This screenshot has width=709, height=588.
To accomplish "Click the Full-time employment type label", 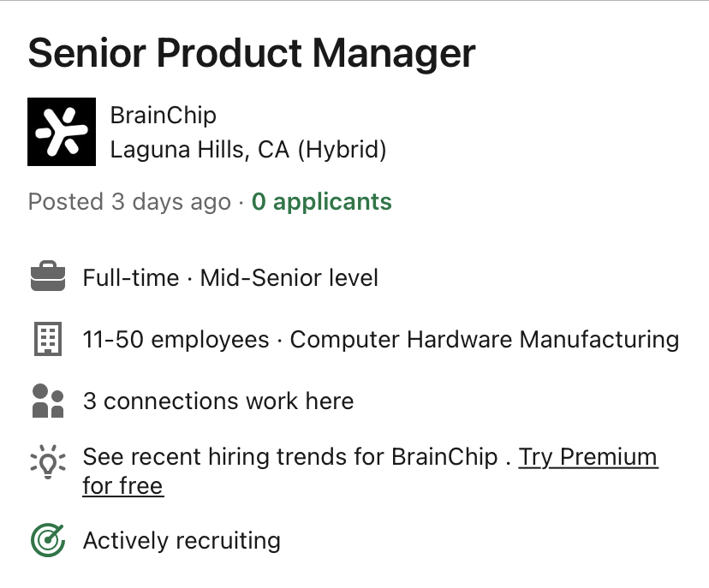I will (131, 278).
